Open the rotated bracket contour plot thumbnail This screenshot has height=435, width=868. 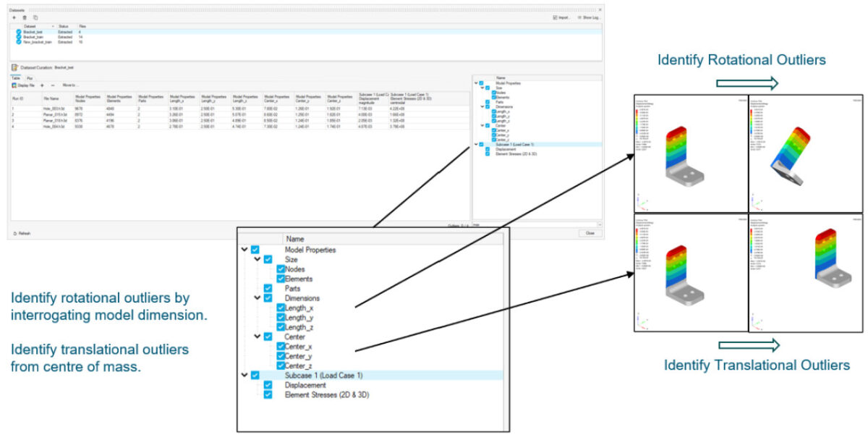click(x=805, y=153)
